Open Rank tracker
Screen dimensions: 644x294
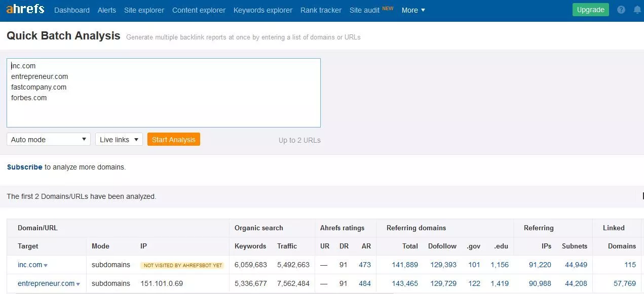pos(321,10)
